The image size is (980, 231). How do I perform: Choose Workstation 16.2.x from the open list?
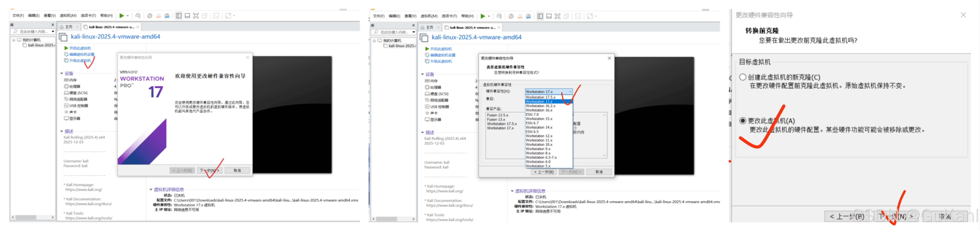(x=540, y=106)
